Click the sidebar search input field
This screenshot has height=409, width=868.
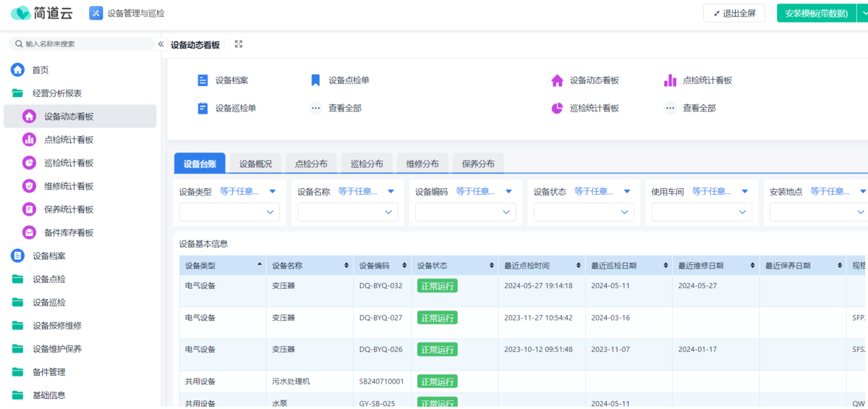[81, 44]
